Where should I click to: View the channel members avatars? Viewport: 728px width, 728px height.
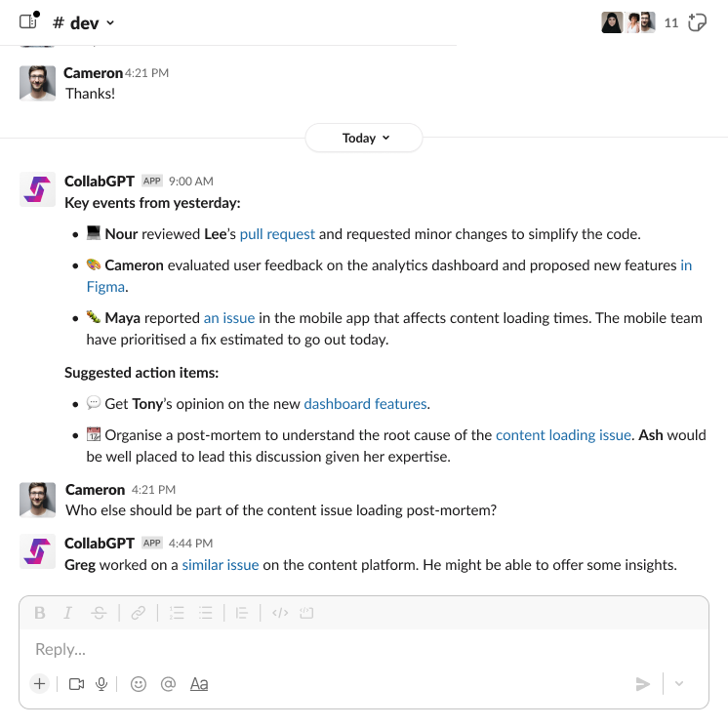click(x=626, y=22)
